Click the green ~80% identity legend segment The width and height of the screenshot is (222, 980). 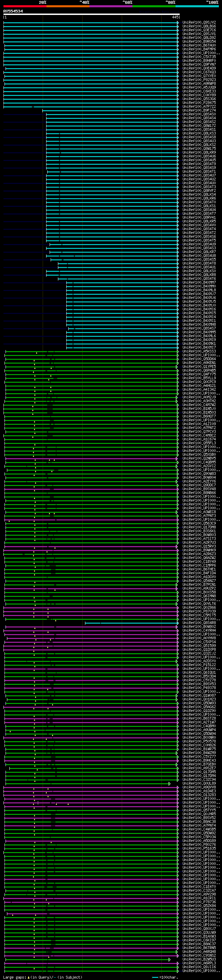click(x=154, y=6)
